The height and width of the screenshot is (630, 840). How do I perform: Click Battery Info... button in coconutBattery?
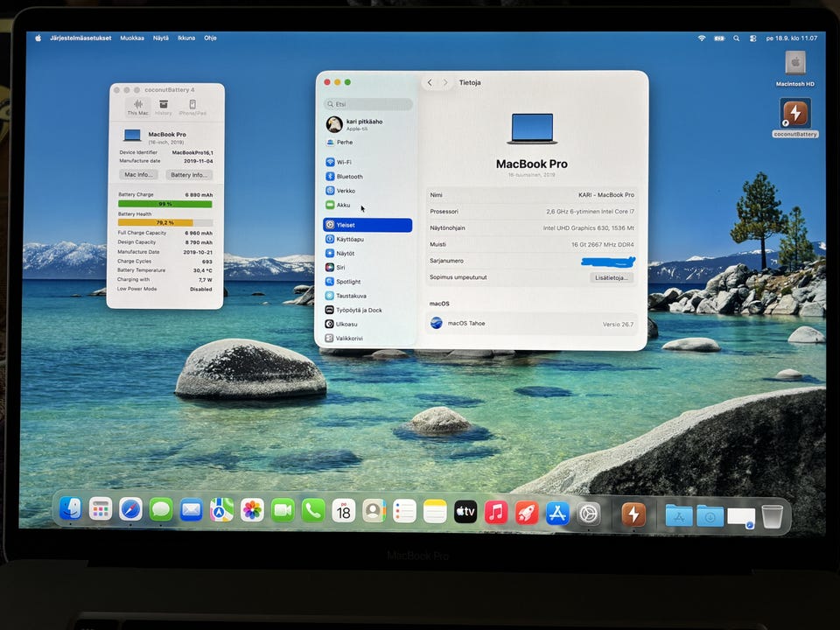point(189,175)
